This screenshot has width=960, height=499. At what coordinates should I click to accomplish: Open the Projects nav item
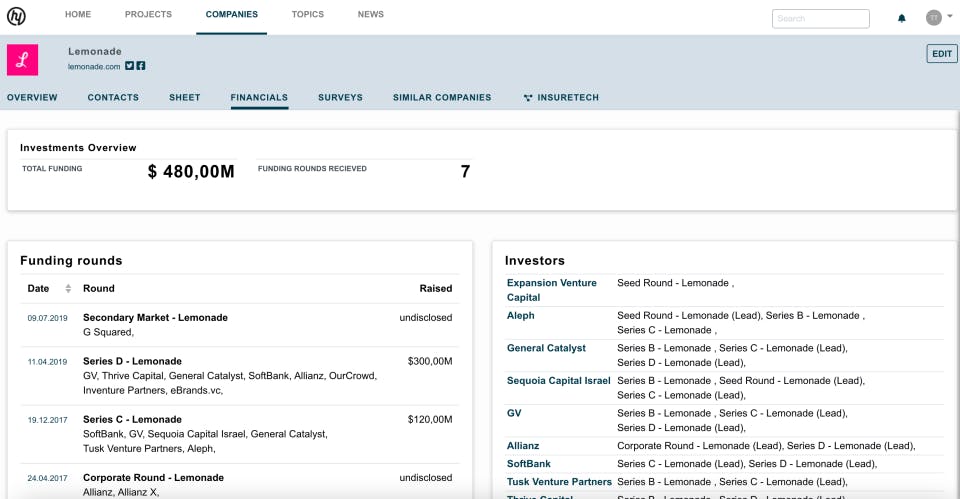click(x=148, y=14)
